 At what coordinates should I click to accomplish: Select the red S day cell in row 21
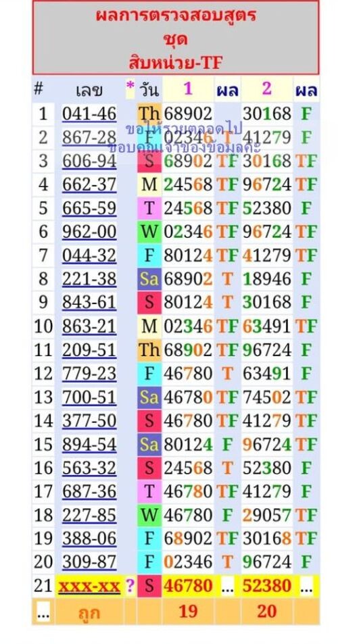point(149,586)
